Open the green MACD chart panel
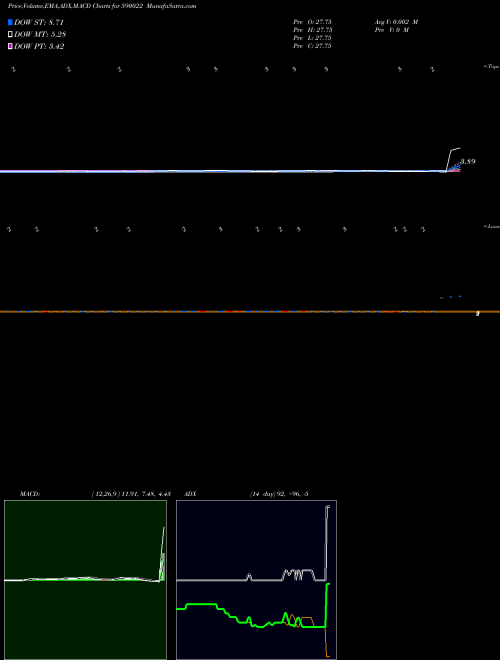This screenshot has width=500, height=660. (85, 580)
